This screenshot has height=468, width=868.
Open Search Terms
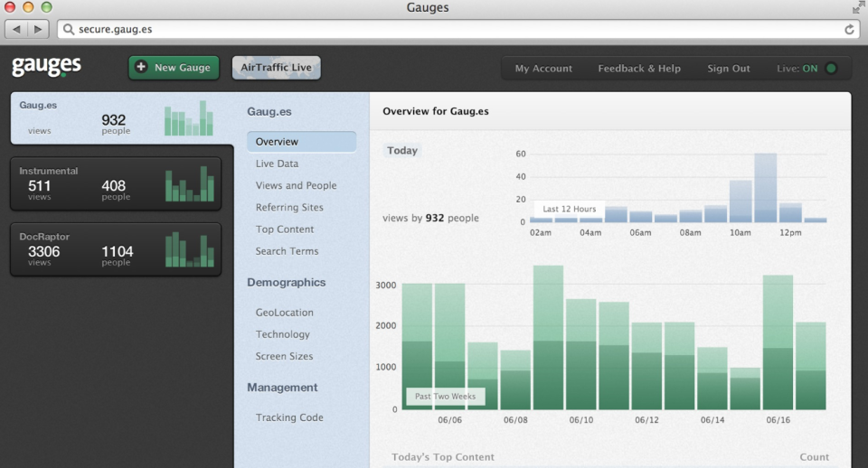pyautogui.click(x=287, y=251)
